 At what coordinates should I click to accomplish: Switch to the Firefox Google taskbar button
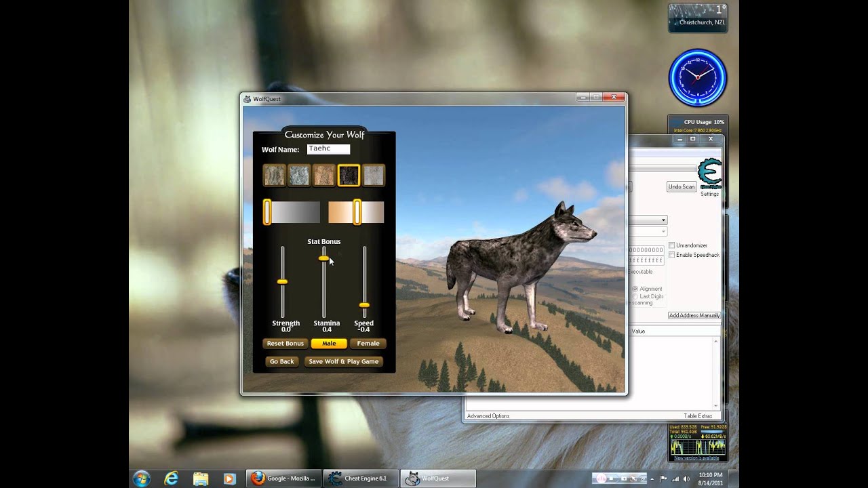(283, 478)
